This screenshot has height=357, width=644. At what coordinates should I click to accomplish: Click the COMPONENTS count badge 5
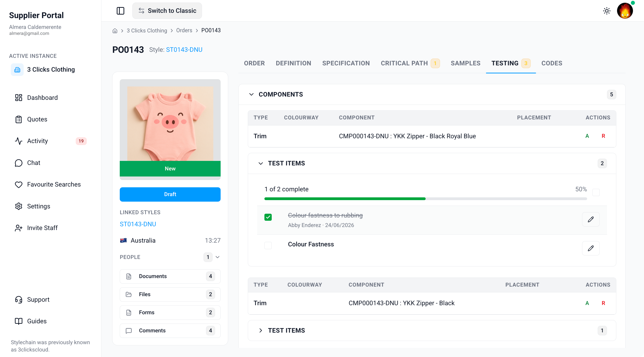[611, 95]
